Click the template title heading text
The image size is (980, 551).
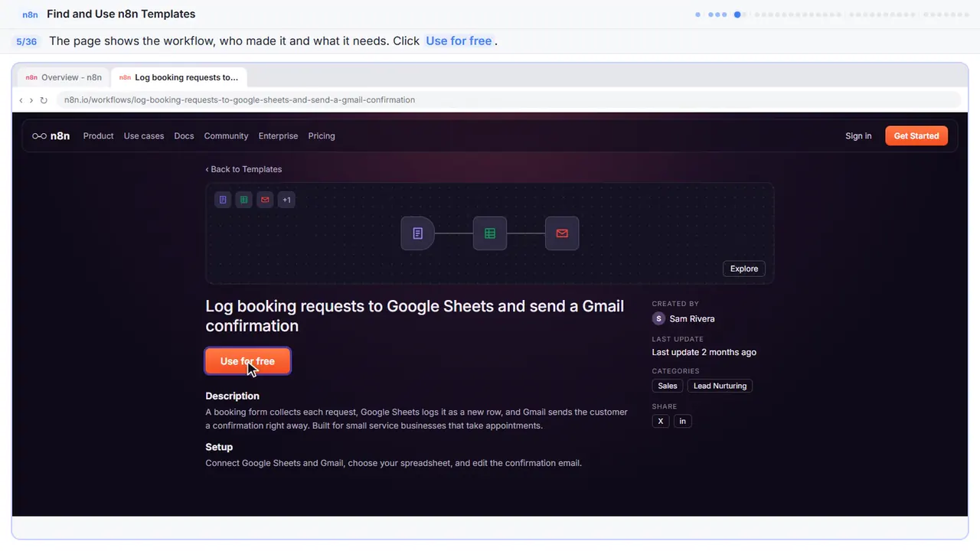[415, 315]
